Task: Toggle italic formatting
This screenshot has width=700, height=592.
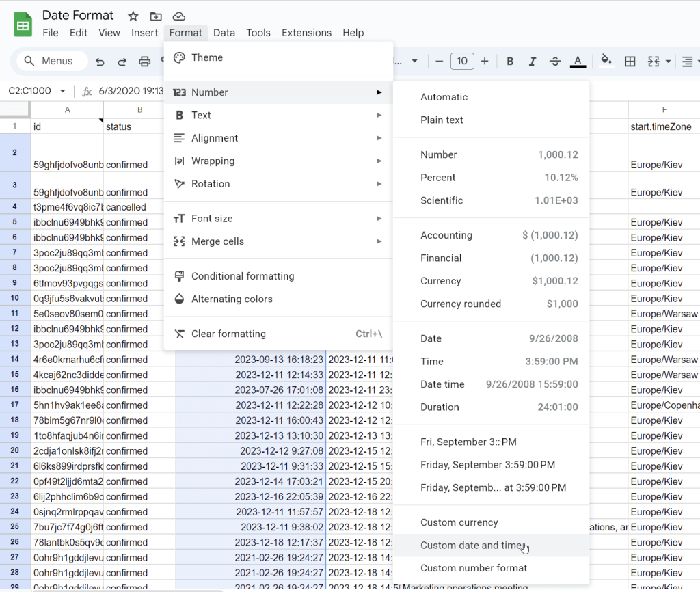Action: click(532, 61)
